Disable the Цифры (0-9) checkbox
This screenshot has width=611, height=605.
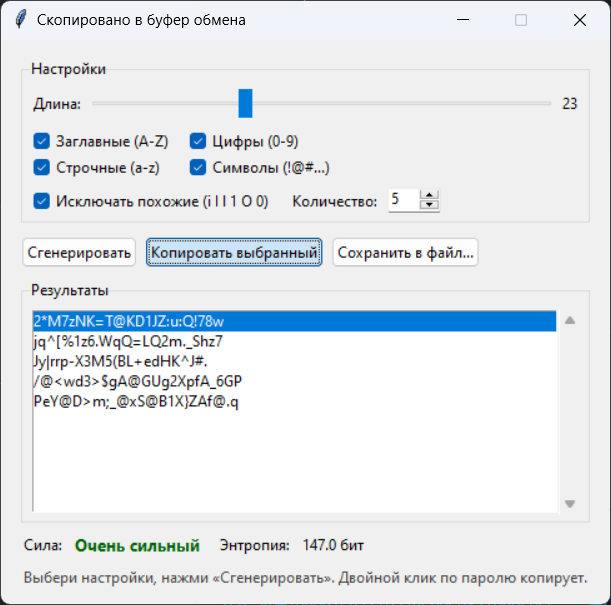coord(198,141)
